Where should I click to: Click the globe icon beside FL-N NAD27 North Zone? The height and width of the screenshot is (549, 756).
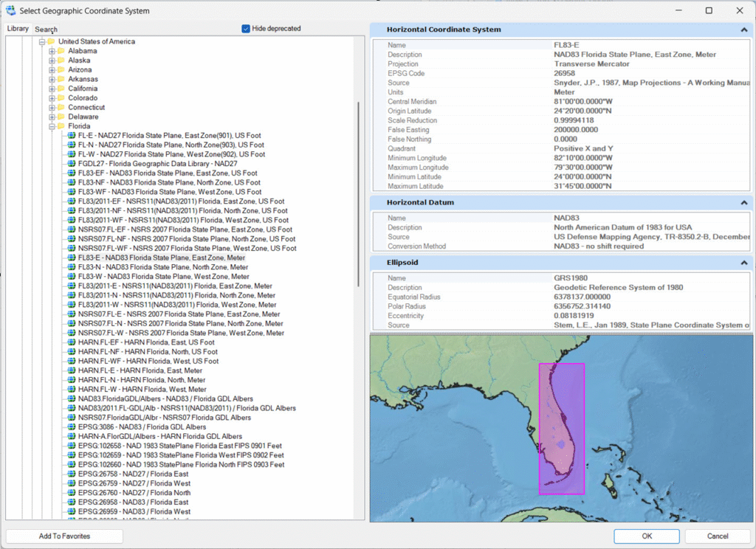click(72, 145)
